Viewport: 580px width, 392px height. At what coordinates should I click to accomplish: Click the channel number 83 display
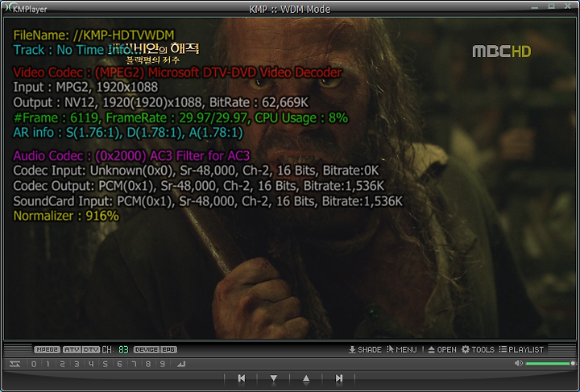(x=123, y=349)
